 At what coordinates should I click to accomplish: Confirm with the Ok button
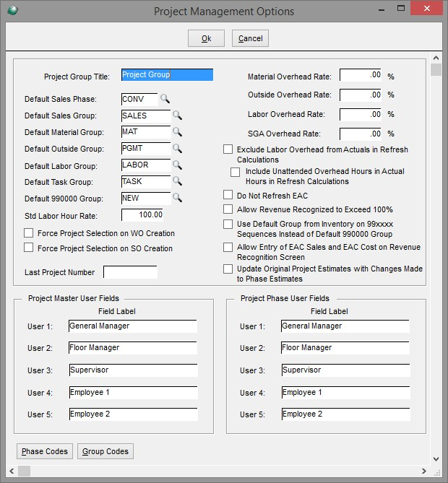click(206, 38)
